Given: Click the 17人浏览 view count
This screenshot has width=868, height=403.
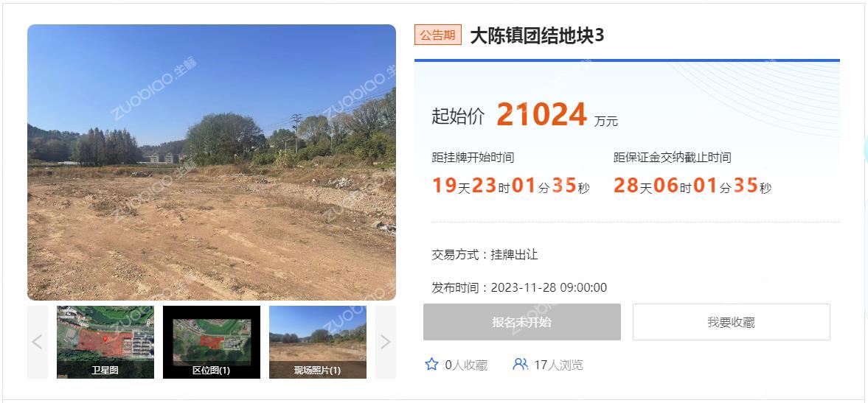Looking at the screenshot, I should [x=558, y=365].
